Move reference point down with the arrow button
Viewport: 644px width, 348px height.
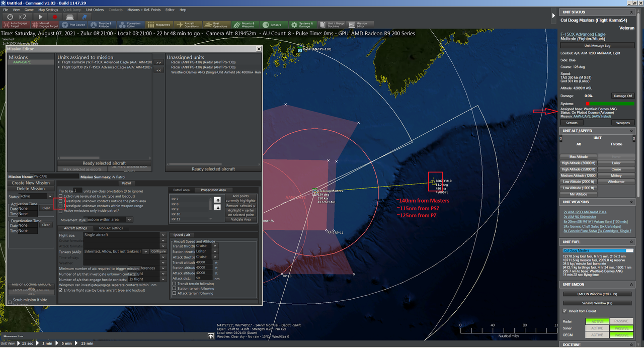pos(217,208)
